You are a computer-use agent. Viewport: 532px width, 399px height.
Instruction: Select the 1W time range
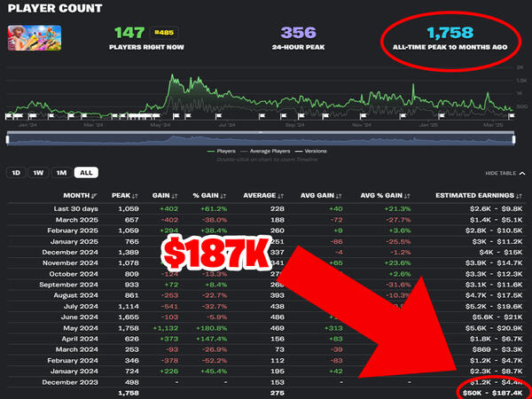point(38,173)
